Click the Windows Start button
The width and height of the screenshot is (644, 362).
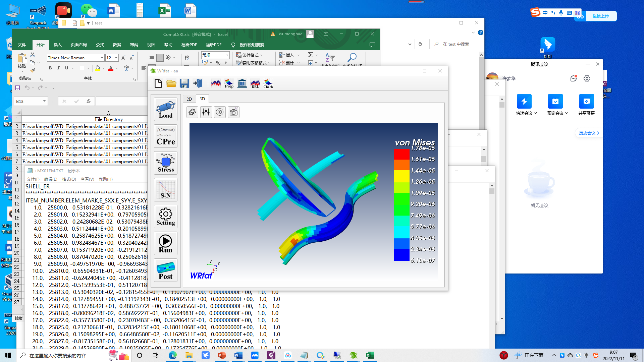(x=8, y=355)
